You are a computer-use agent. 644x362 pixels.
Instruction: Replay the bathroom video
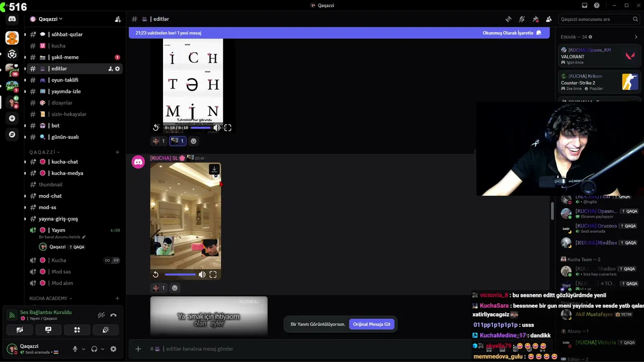pyautogui.click(x=156, y=275)
